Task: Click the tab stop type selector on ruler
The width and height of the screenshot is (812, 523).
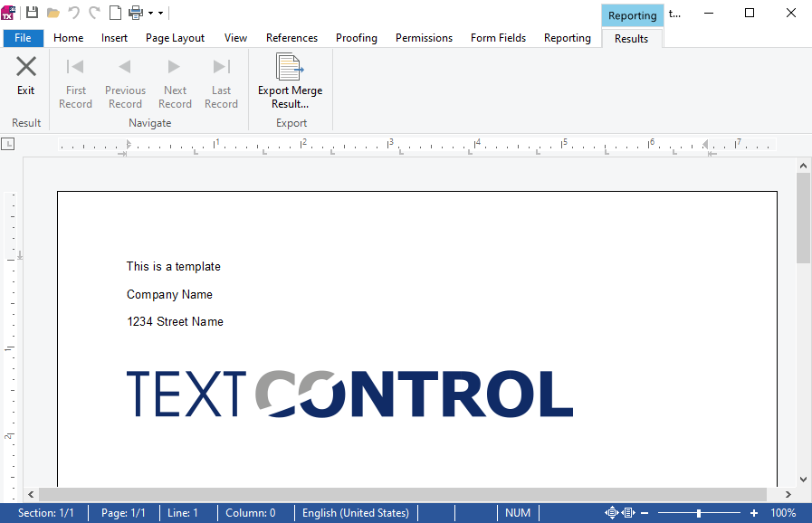Action: tap(8, 144)
